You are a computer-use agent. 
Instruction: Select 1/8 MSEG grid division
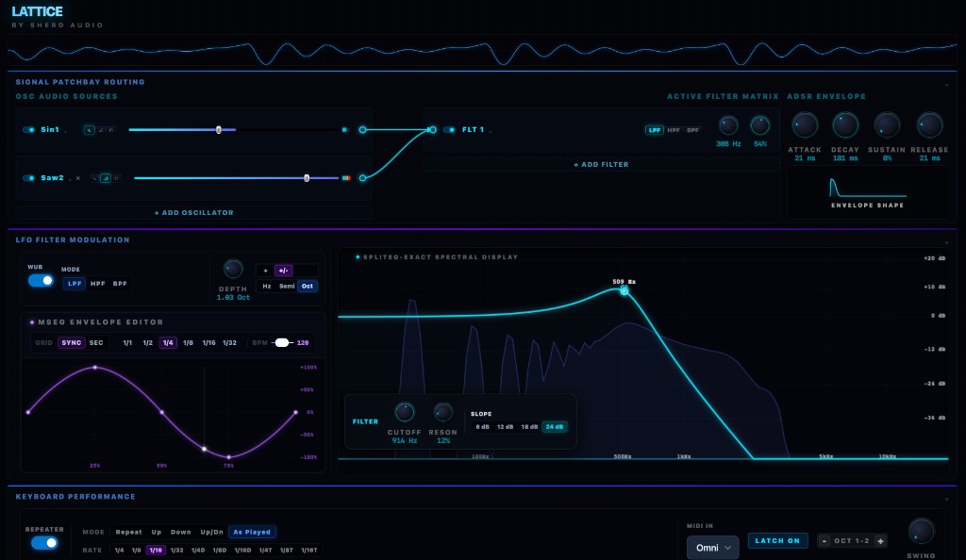[188, 343]
